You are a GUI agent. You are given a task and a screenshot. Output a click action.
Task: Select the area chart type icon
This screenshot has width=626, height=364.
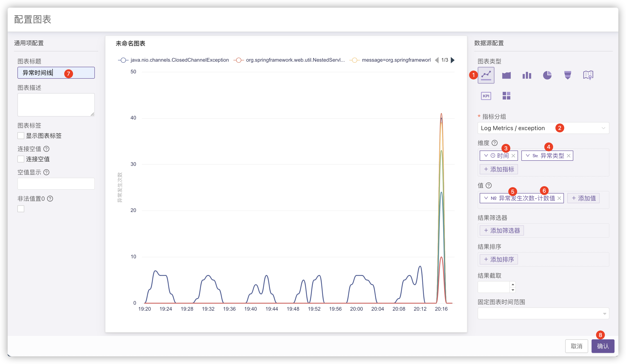pyautogui.click(x=506, y=75)
